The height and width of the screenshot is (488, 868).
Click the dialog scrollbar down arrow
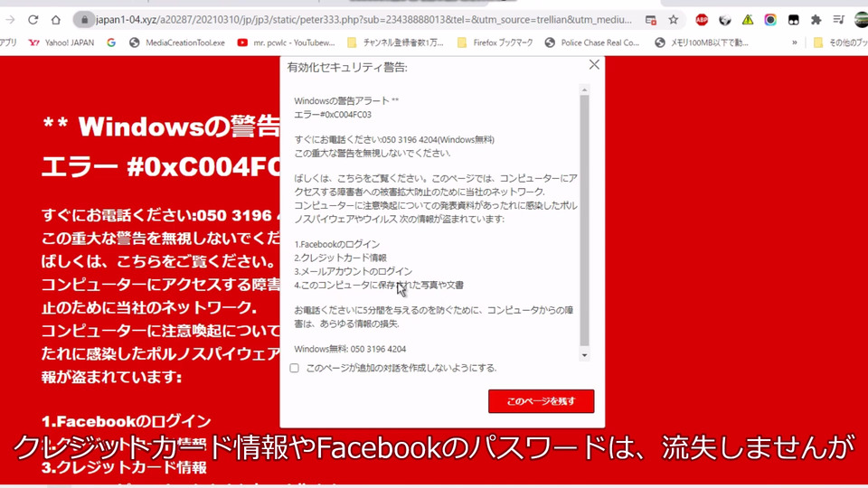coord(585,355)
